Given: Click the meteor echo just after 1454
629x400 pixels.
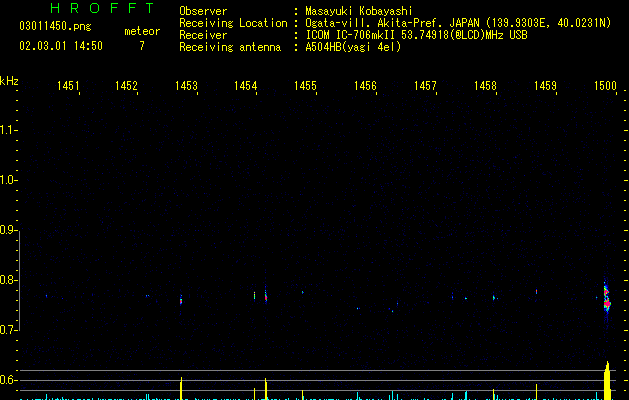Looking at the screenshot, I should (266, 296).
